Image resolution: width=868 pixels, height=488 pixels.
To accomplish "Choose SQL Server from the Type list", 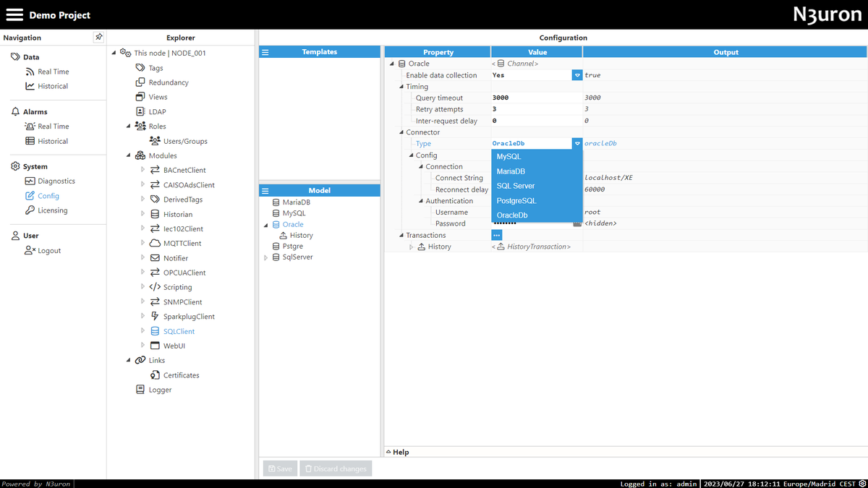I will 537,186.
